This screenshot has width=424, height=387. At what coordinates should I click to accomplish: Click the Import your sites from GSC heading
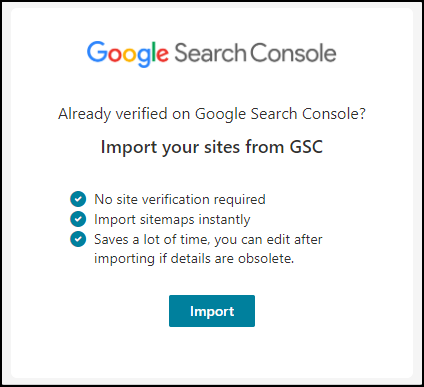point(212,147)
